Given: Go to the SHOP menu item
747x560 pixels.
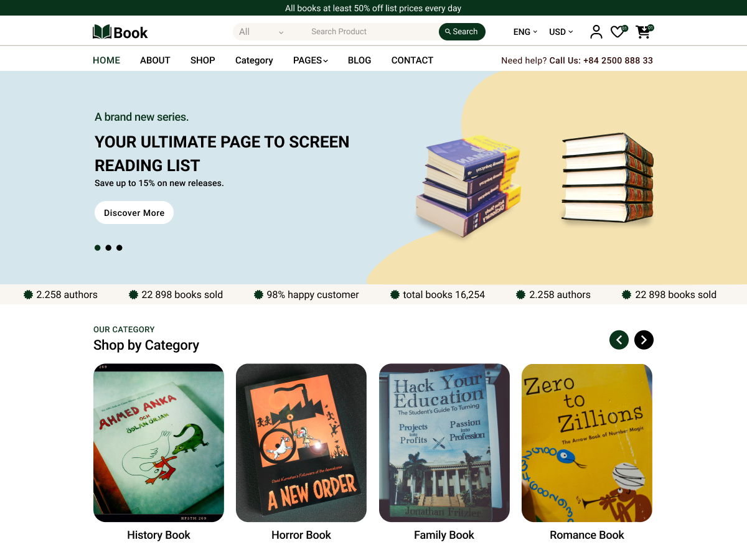Looking at the screenshot, I should click(202, 60).
